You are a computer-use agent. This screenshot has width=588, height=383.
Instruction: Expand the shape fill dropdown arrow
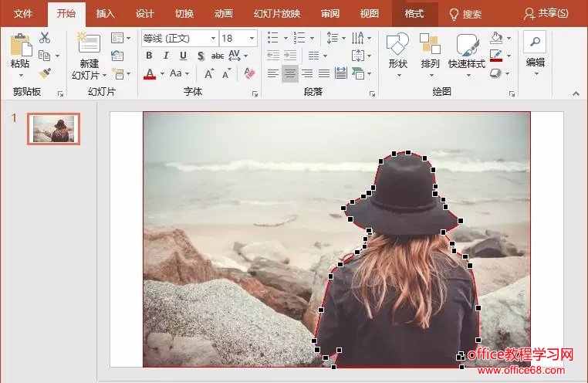point(510,38)
